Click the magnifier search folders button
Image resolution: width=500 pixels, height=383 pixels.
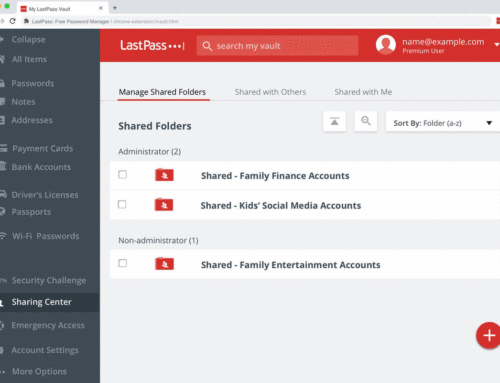(x=366, y=122)
